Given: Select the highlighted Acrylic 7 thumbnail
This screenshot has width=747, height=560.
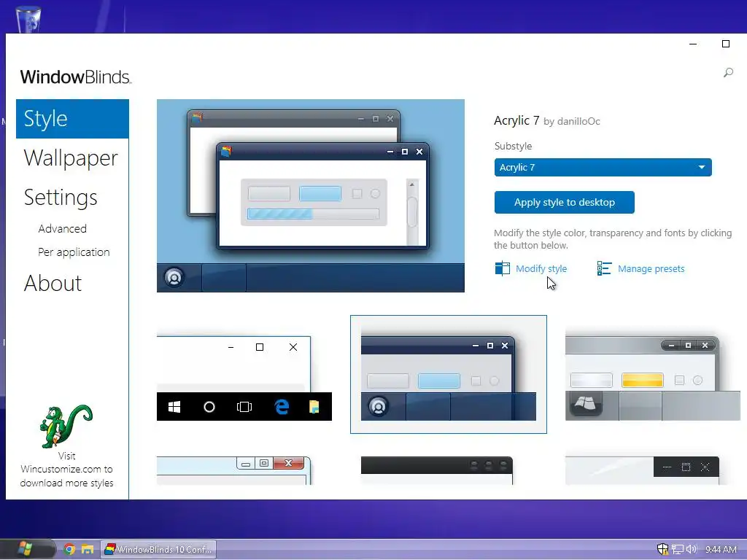Looking at the screenshot, I should pyautogui.click(x=449, y=374).
